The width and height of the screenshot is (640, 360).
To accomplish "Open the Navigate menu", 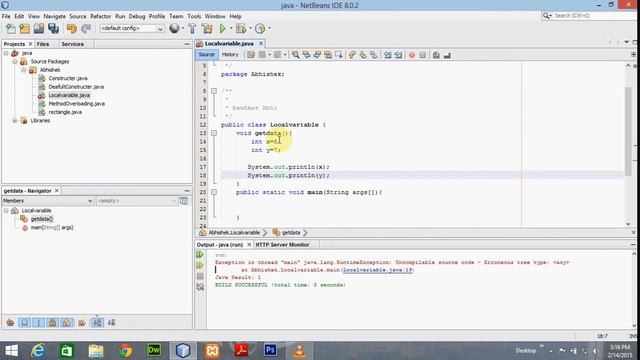I will pyautogui.click(x=54, y=16).
